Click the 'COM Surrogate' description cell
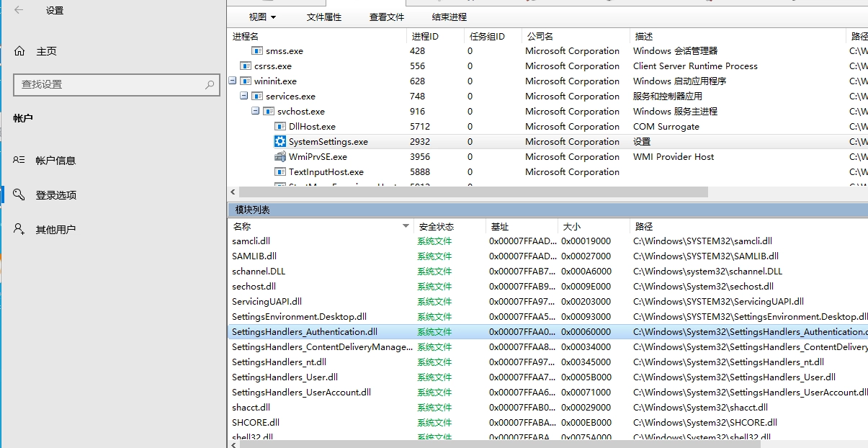The height and width of the screenshot is (448, 868). pyautogui.click(x=666, y=127)
